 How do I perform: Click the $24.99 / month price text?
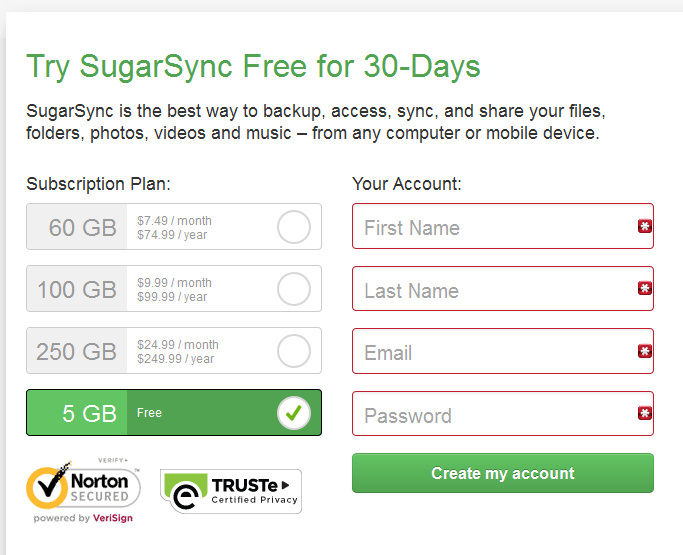[178, 345]
